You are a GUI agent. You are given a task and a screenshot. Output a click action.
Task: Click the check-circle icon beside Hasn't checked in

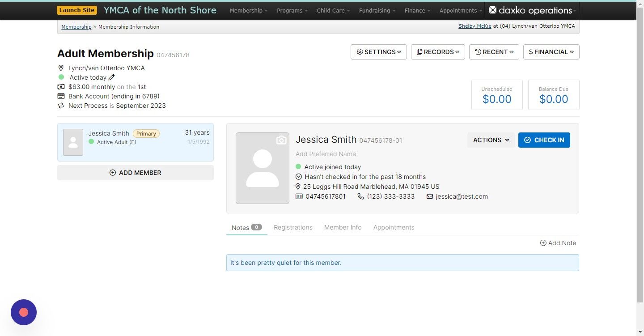click(x=299, y=177)
